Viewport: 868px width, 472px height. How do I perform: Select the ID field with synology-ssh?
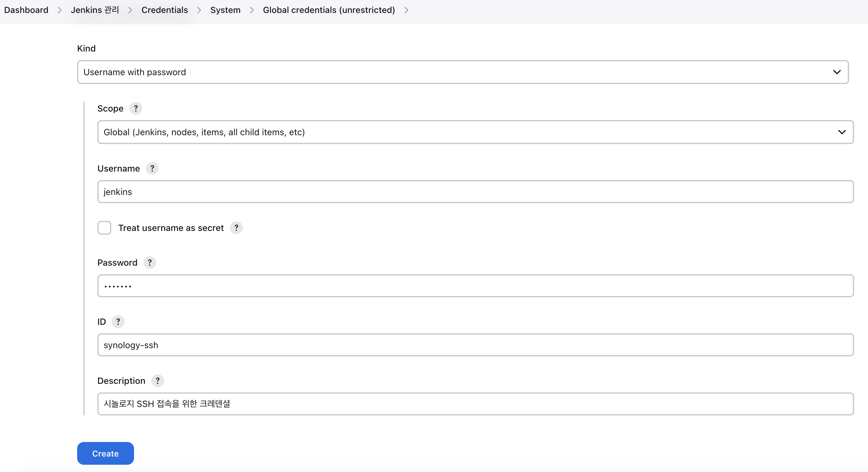point(475,345)
